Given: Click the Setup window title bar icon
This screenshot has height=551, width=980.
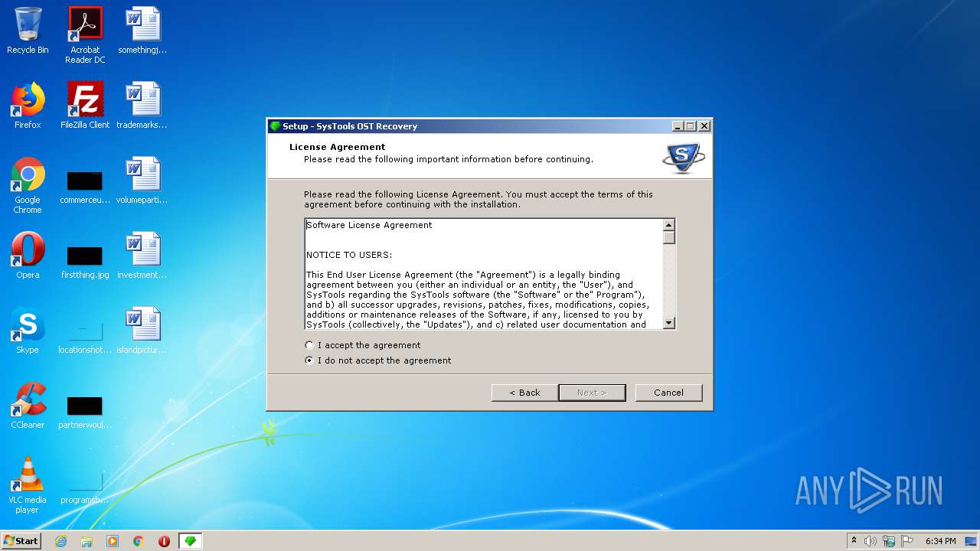Looking at the screenshot, I should pos(276,126).
